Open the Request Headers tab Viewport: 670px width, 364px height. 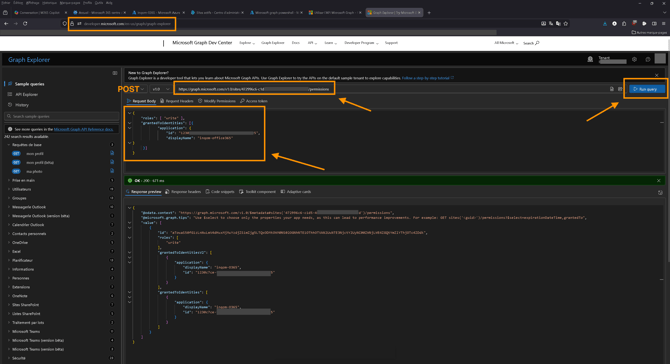pyautogui.click(x=176, y=101)
